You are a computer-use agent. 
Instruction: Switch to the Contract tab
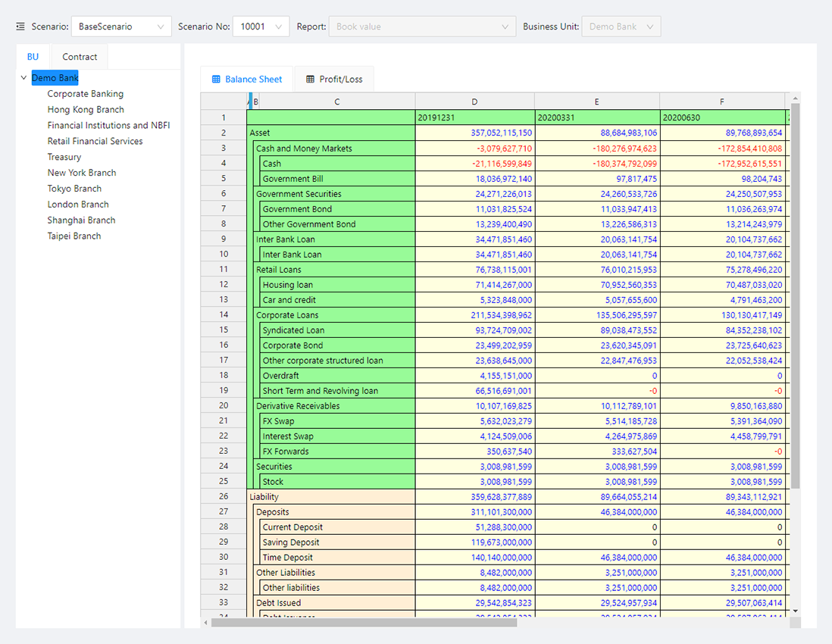pos(80,57)
